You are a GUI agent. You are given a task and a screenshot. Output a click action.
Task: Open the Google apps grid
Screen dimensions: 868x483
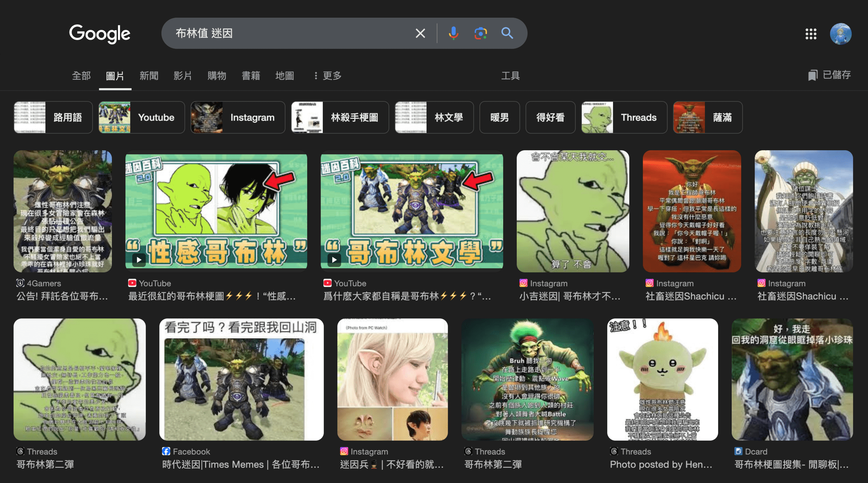point(811,34)
